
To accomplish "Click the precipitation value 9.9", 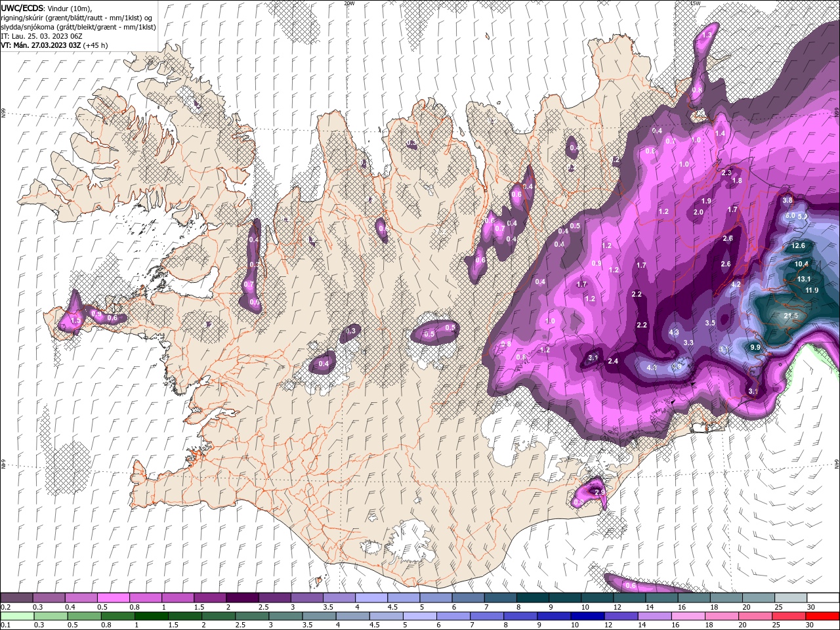I will [x=755, y=347].
